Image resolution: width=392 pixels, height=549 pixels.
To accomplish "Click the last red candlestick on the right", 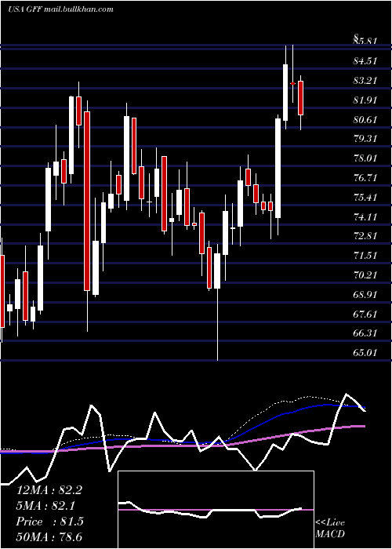I will (x=300, y=98).
